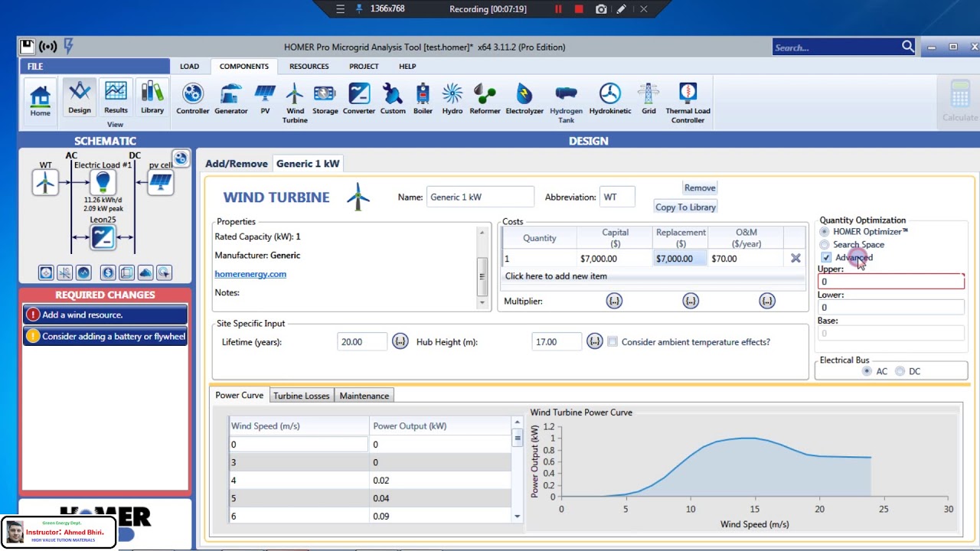Click the magnifier icon in search box
The height and width of the screenshot is (551, 980).
(907, 47)
